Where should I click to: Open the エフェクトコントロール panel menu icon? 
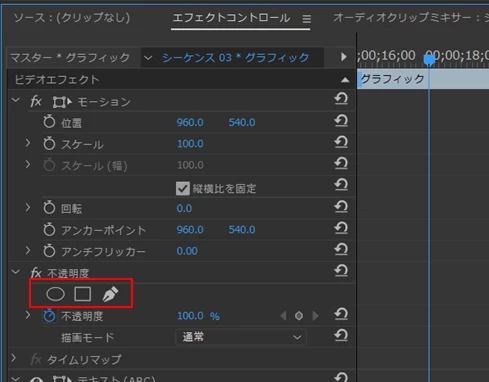(307, 19)
